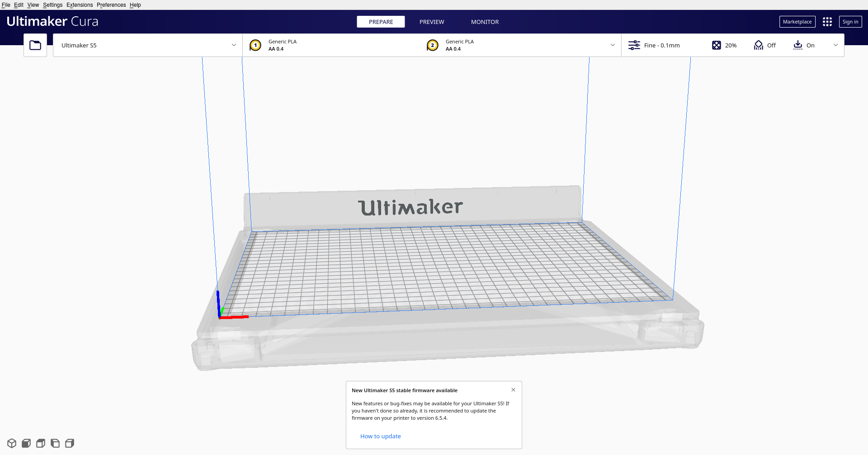
Task: Switch to the PREVIEW stage
Action: click(x=432, y=22)
